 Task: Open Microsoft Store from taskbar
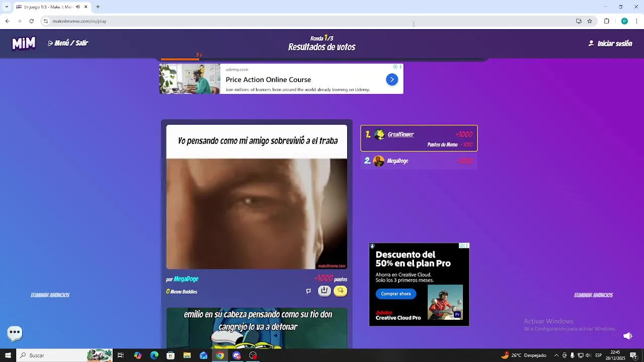point(171,355)
